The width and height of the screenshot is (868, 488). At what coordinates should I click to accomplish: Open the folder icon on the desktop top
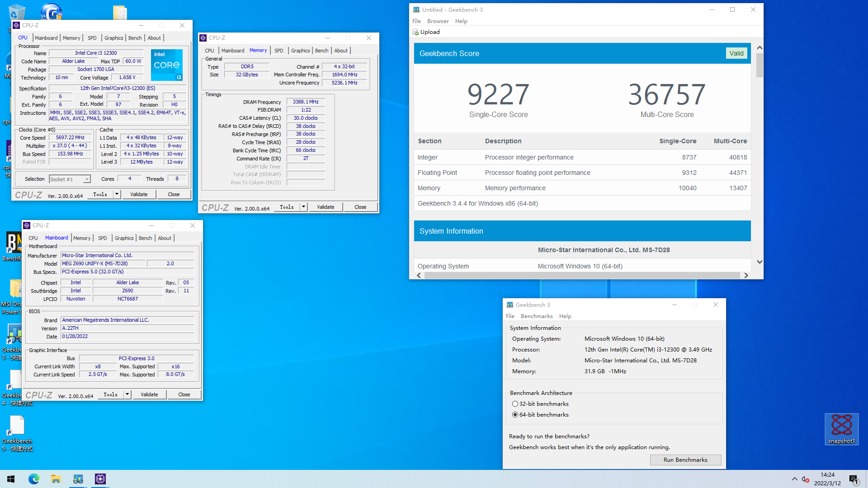coord(120,12)
